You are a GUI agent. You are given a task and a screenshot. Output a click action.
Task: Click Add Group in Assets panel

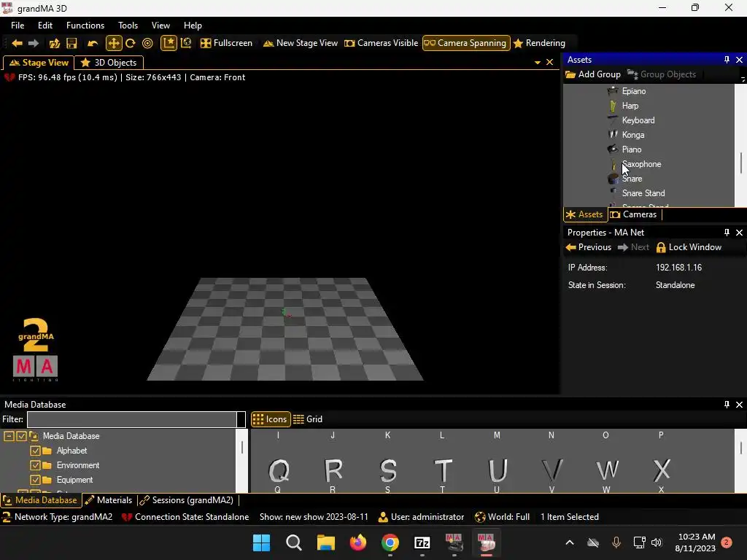click(x=593, y=75)
